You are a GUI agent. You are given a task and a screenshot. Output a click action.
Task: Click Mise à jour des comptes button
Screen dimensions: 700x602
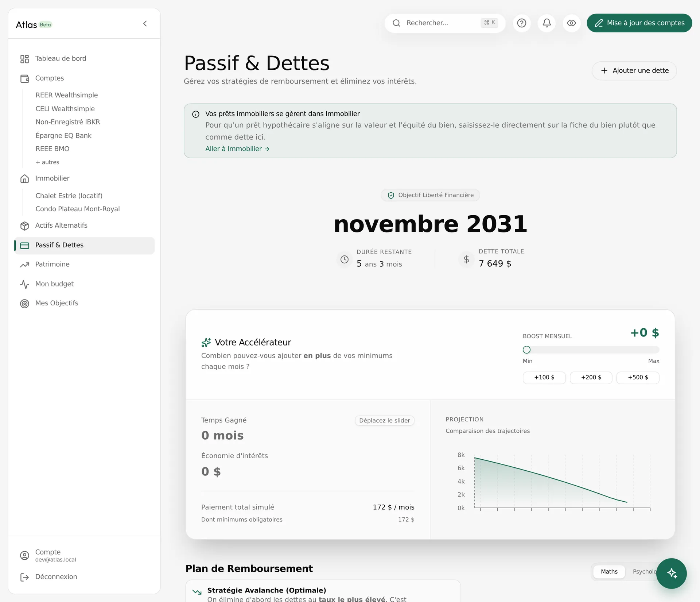[x=639, y=23]
